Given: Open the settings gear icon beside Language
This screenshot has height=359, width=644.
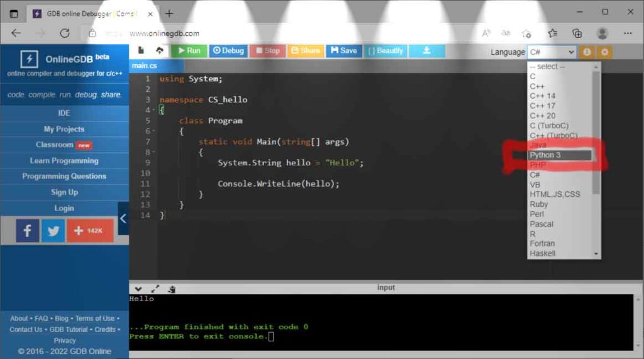Looking at the screenshot, I should (604, 52).
